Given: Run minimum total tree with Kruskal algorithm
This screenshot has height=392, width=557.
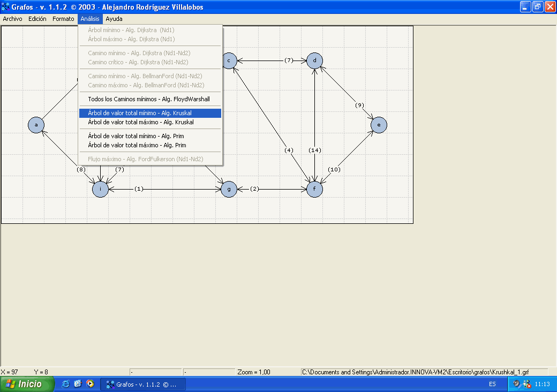Looking at the screenshot, I should coord(140,113).
